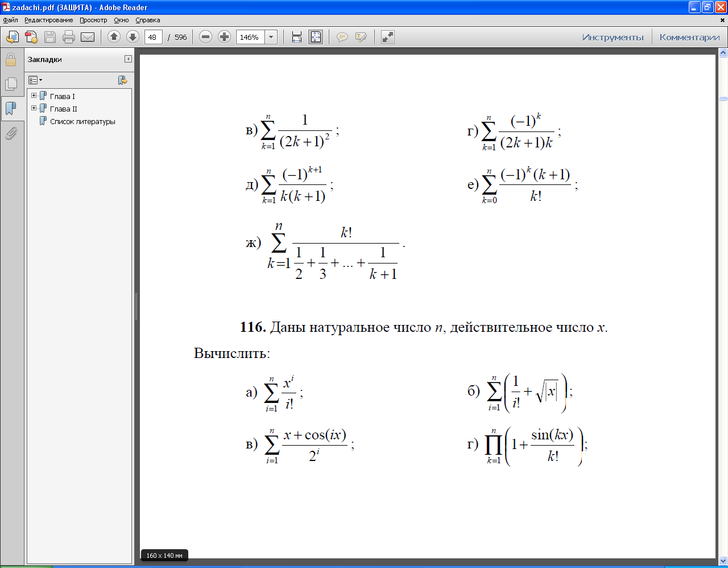
Task: Toggle the bookmarks panel icon in sidebar
Action: [11, 108]
